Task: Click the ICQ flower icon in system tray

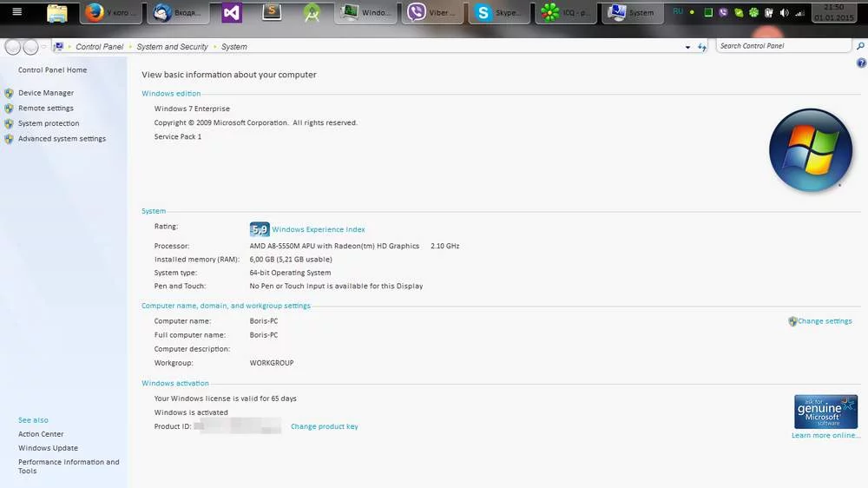Action: pyautogui.click(x=753, y=12)
